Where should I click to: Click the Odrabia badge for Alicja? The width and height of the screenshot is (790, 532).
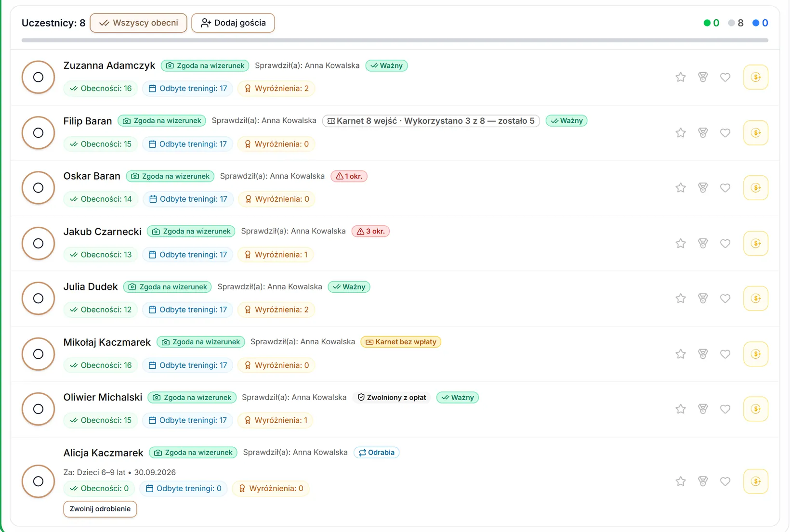pyautogui.click(x=376, y=453)
